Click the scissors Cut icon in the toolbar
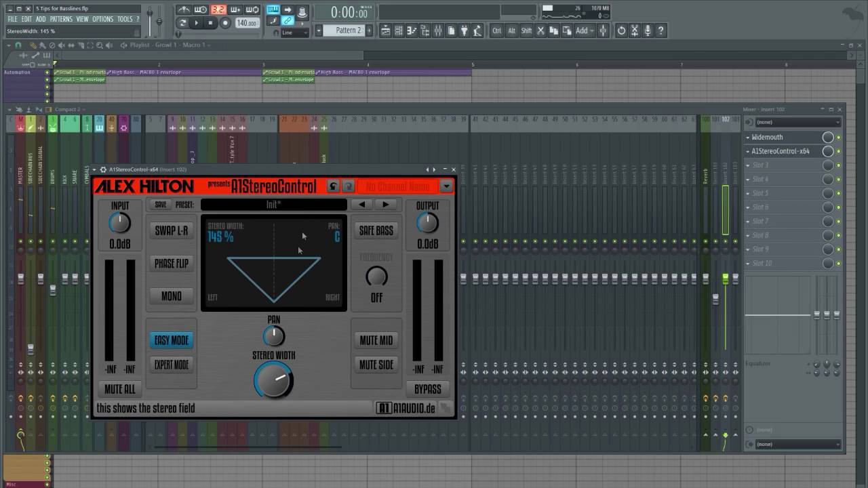The width and height of the screenshot is (868, 488). click(x=540, y=30)
